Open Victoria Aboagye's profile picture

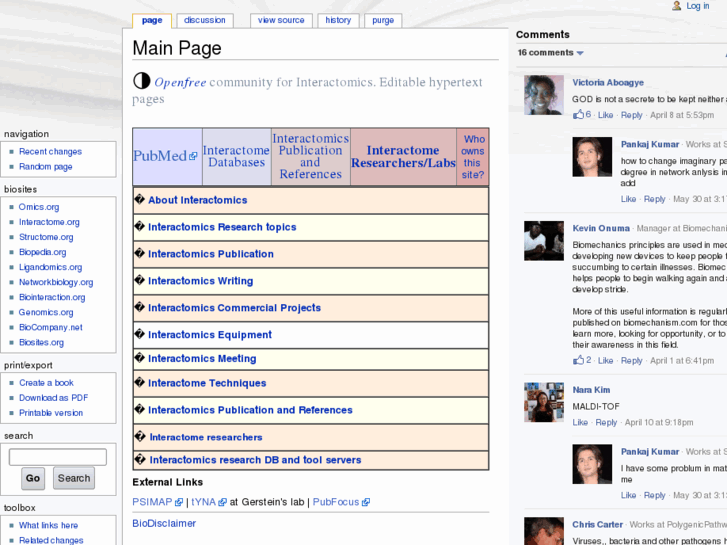(x=544, y=95)
